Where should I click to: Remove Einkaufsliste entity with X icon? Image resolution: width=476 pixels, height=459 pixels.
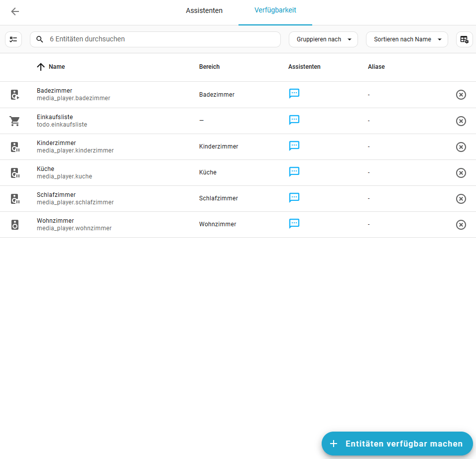click(461, 121)
